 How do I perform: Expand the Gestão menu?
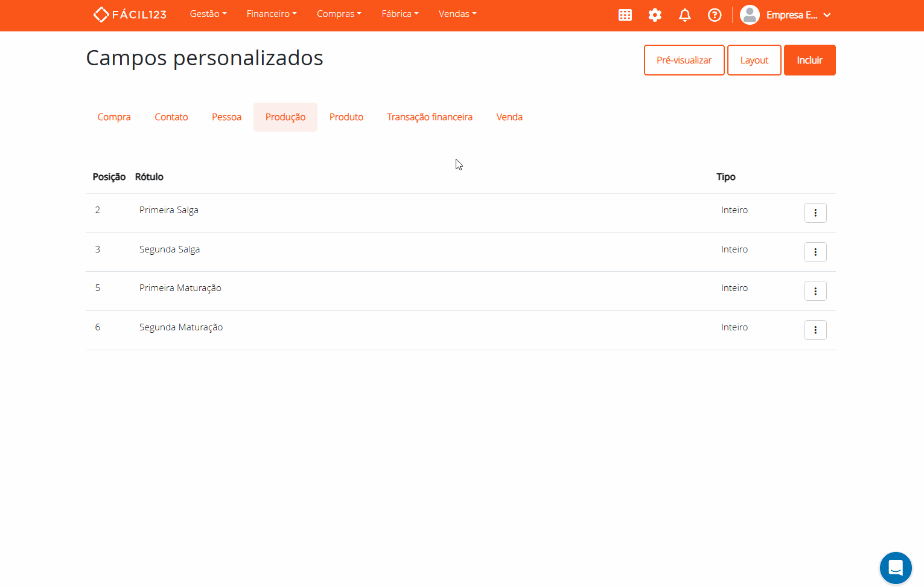tap(208, 13)
